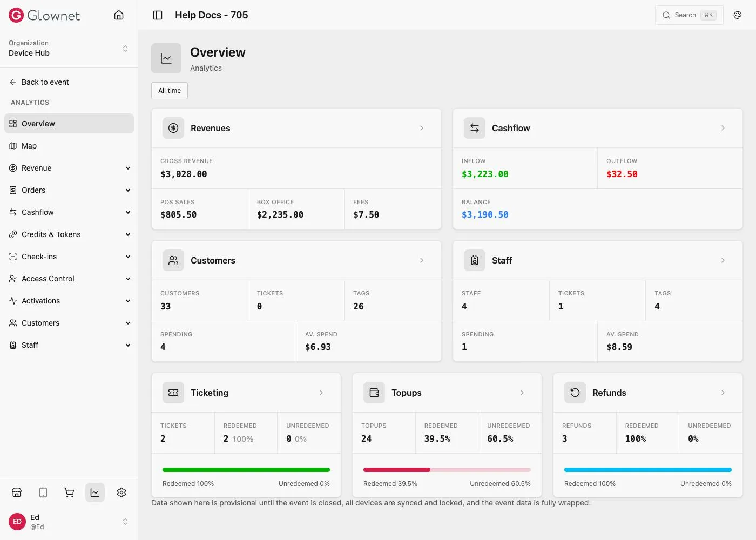Open Activations in the sidebar
Image resolution: width=756 pixels, height=540 pixels.
coord(69,301)
